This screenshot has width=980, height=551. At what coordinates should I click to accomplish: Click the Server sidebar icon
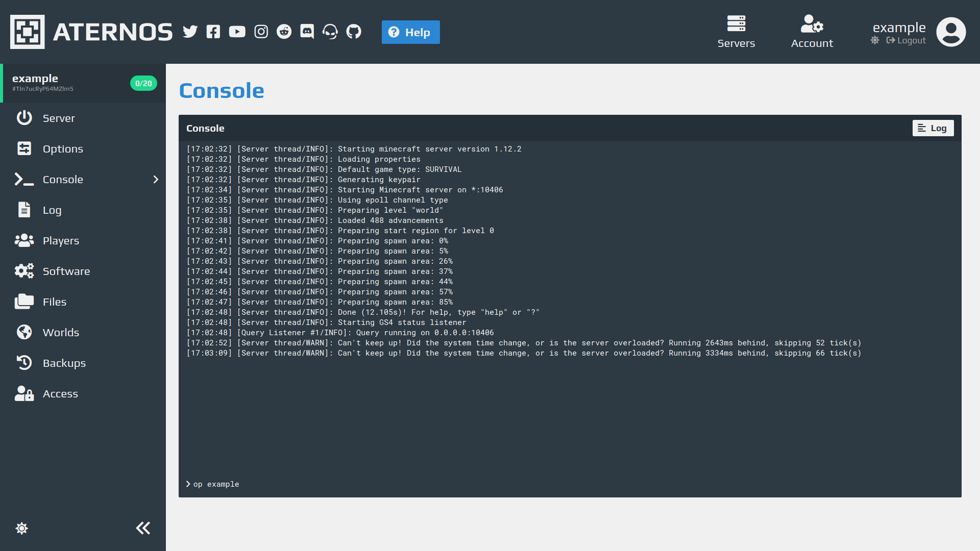point(24,117)
